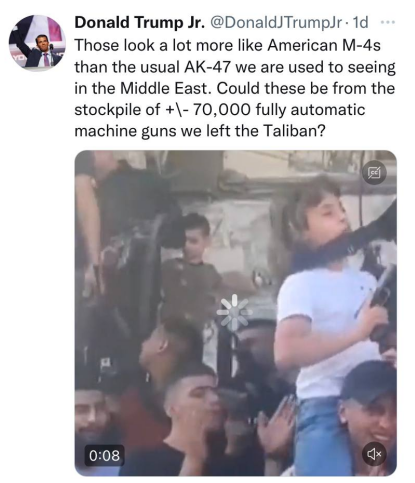Click the '70,000 fully automatic' text line
Screen dimensions: 415x483
(220, 110)
